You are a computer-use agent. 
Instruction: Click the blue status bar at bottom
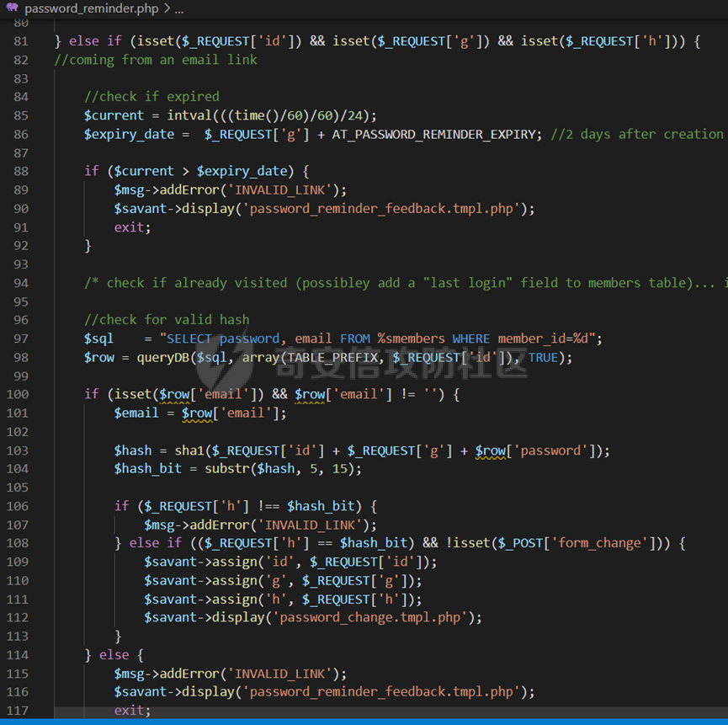click(x=364, y=721)
